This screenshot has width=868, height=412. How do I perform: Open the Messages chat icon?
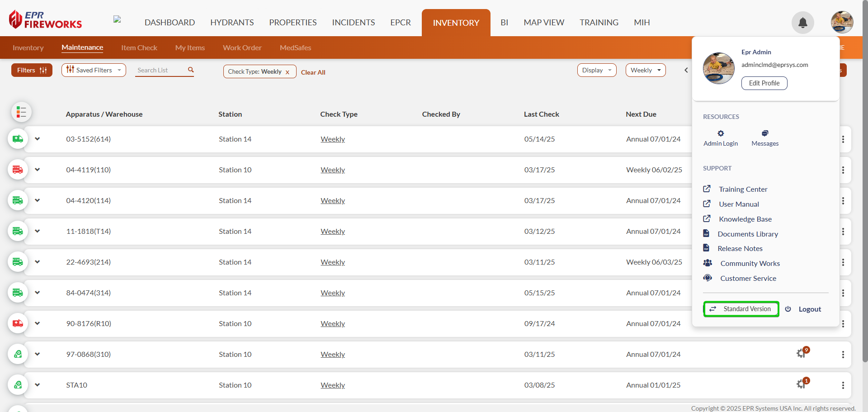764,133
